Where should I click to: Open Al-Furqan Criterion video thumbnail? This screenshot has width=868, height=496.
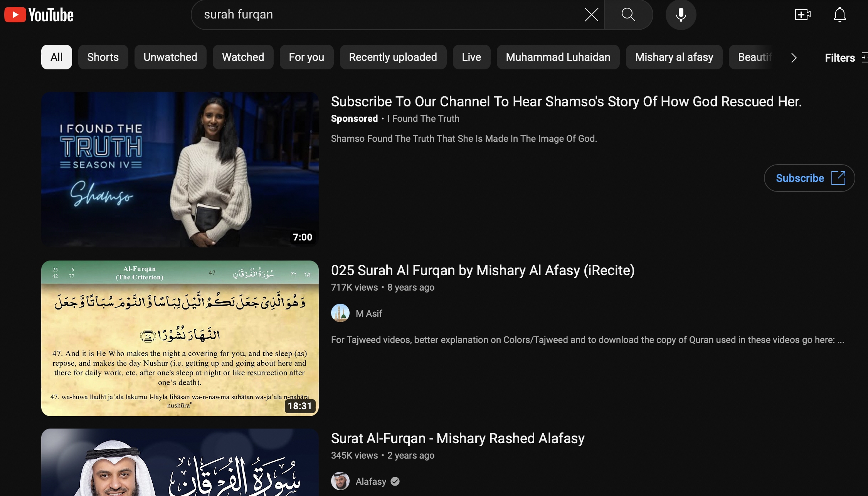(x=180, y=338)
